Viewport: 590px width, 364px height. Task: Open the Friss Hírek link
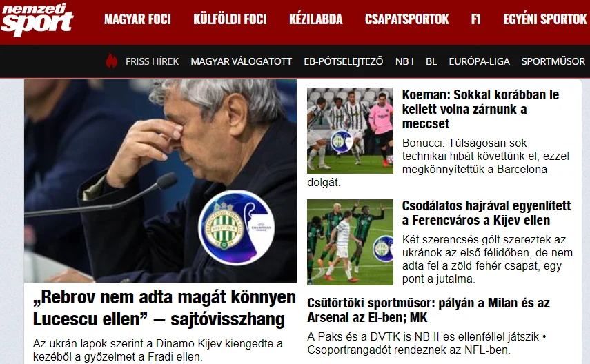point(152,61)
